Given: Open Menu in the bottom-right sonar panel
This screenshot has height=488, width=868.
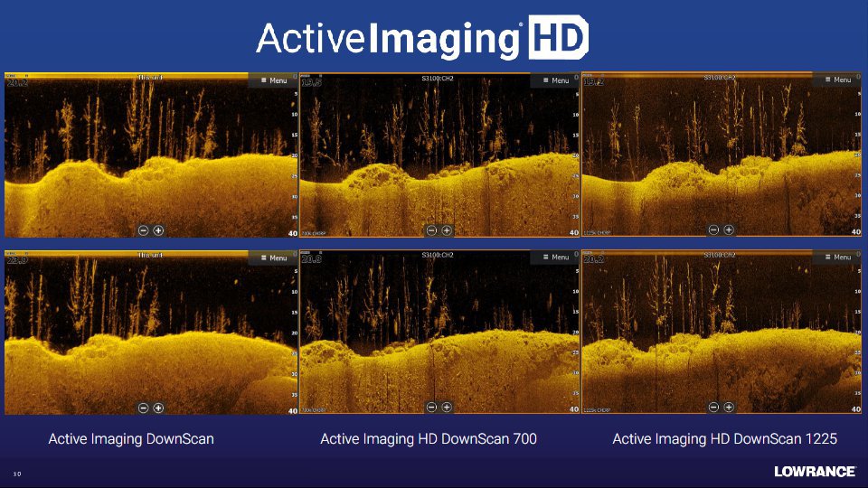Looking at the screenshot, I should [836, 258].
